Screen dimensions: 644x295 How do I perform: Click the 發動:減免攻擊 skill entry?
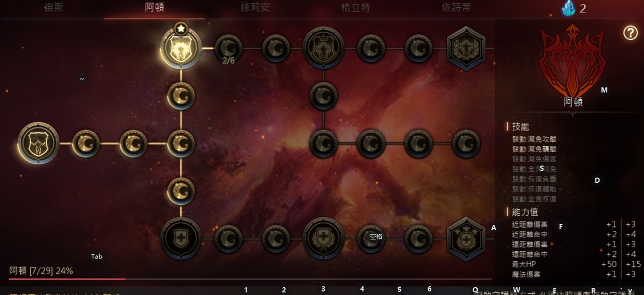point(534,140)
